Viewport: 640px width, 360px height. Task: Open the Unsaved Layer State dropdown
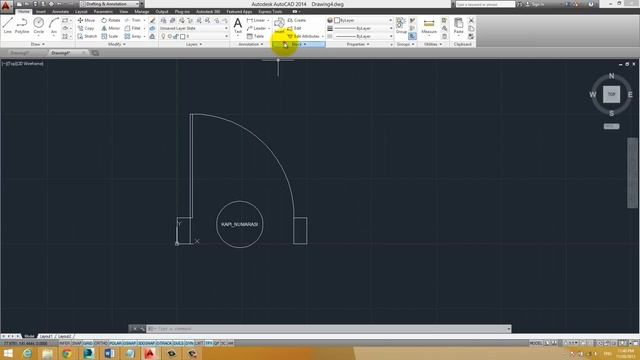[x=193, y=28]
